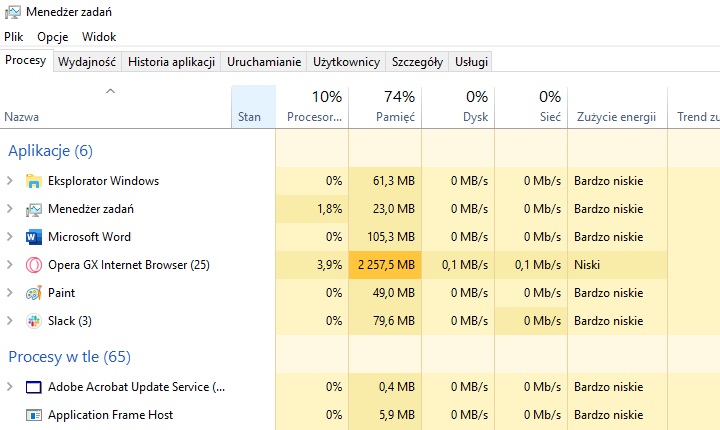
Task: Click the Procesy w tle (65) heading
Action: [69, 356]
